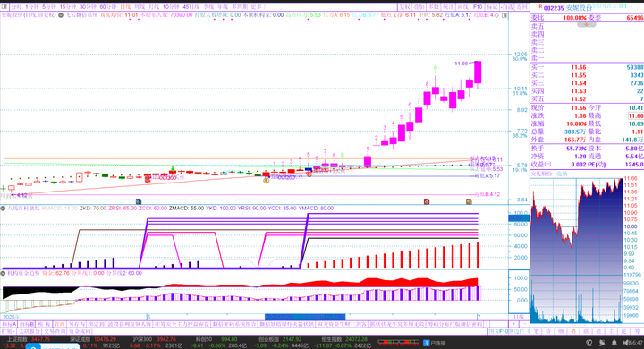Click the 已连接 connection status indicator
The image size is (644, 349).
[x=435, y=343]
